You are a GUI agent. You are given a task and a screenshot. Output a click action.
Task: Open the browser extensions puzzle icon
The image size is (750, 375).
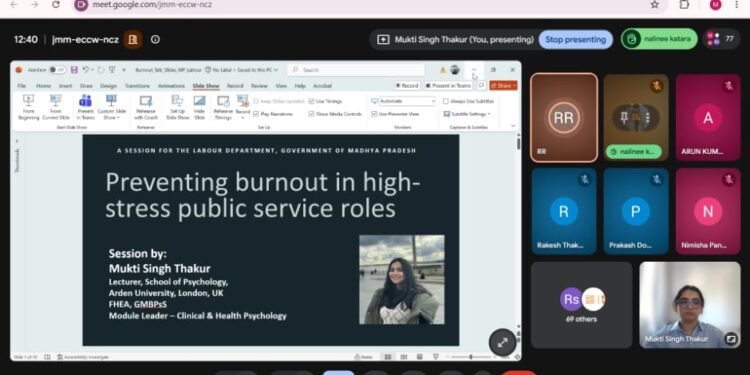pyautogui.click(x=684, y=5)
